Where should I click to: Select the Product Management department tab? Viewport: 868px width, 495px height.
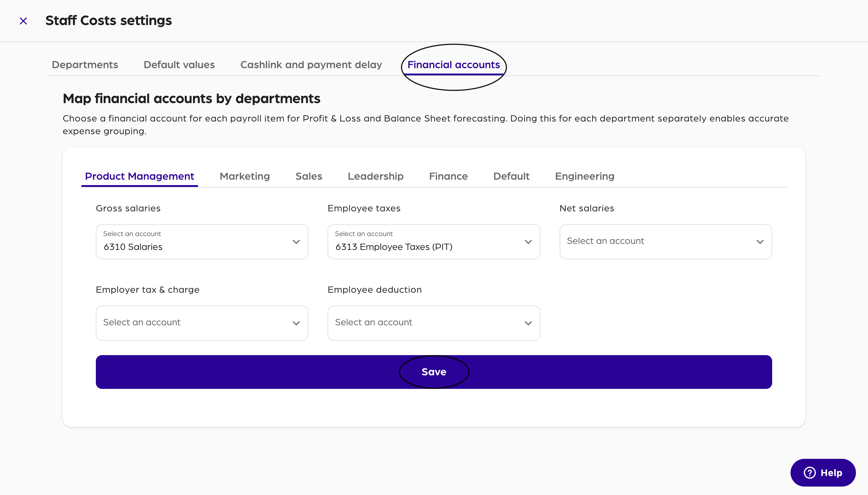click(140, 176)
